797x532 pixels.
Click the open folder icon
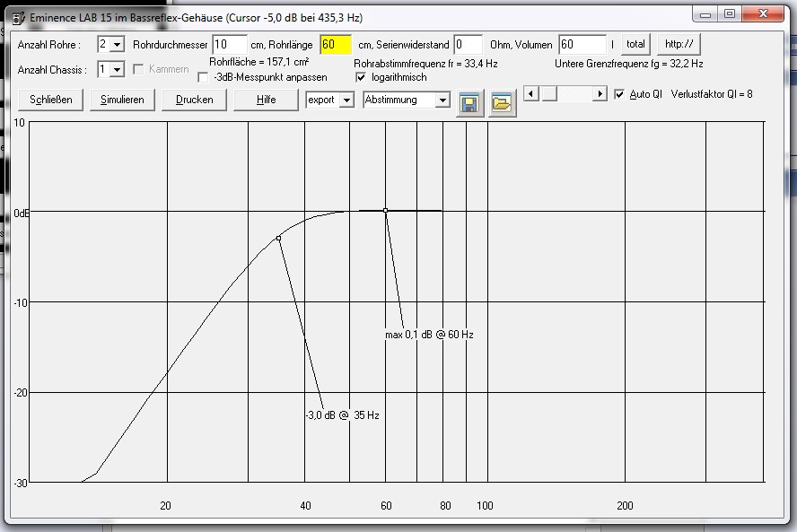(x=503, y=103)
